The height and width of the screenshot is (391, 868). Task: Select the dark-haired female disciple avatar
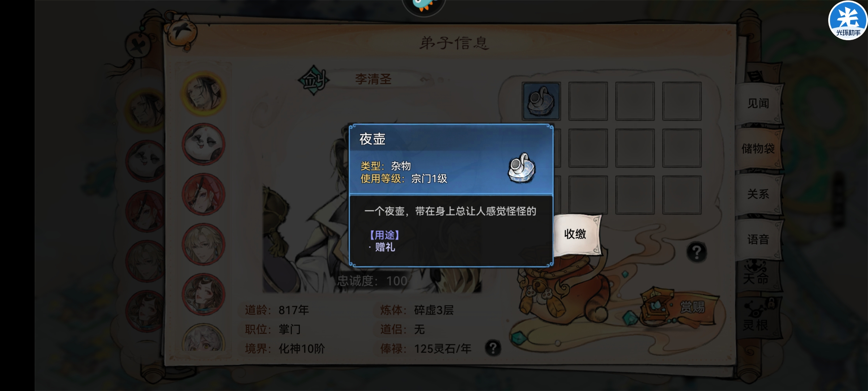click(x=203, y=295)
